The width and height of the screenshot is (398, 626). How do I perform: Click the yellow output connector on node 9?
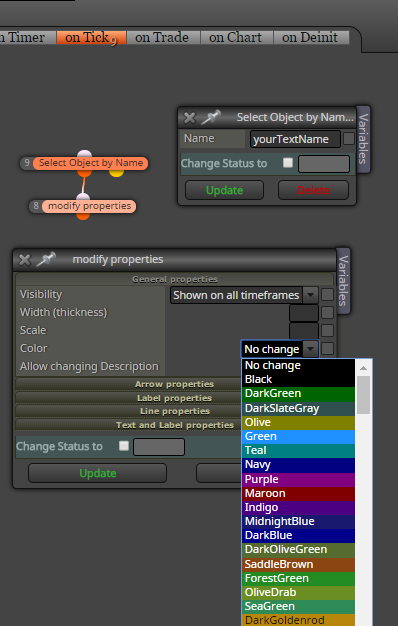click(117, 172)
